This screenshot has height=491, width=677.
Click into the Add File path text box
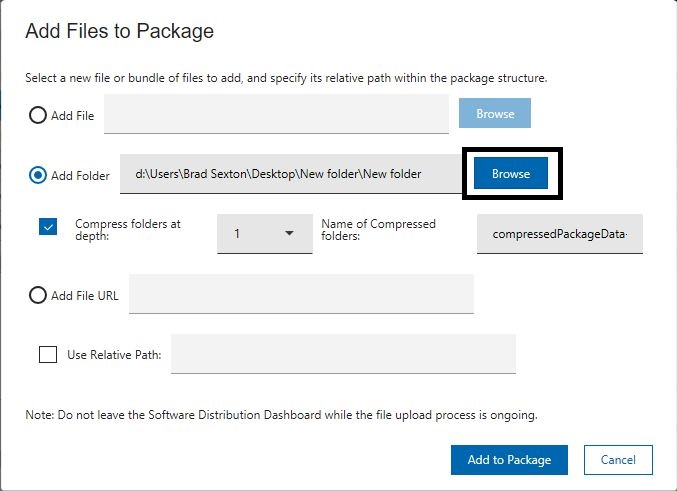coord(276,114)
